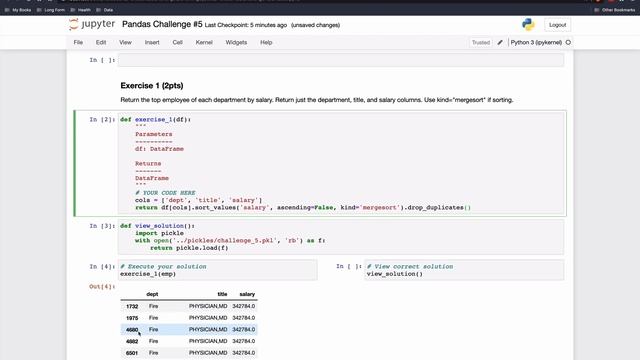This screenshot has width=640, height=360.
Task: Open the View menu
Action: 125,42
